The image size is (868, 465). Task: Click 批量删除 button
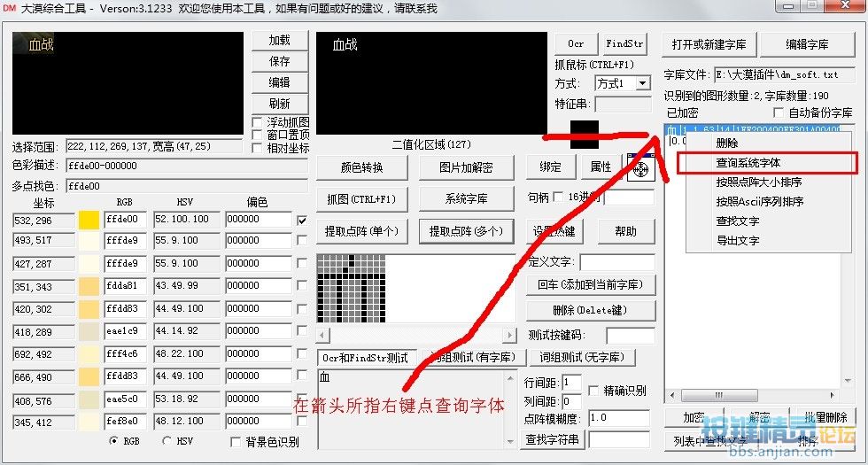pyautogui.click(x=825, y=417)
